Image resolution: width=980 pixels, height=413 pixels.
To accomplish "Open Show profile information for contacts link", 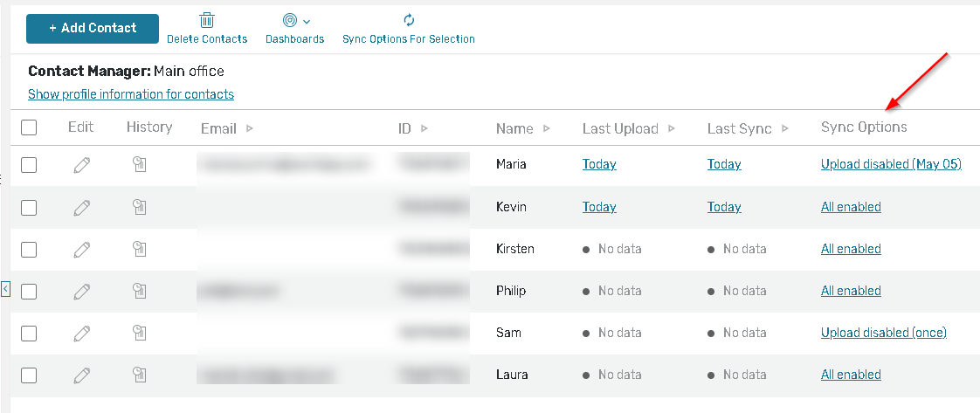I will (x=131, y=94).
